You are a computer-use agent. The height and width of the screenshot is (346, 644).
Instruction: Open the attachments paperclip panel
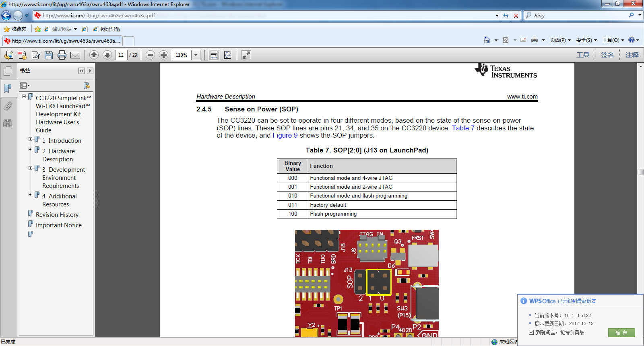(8, 106)
